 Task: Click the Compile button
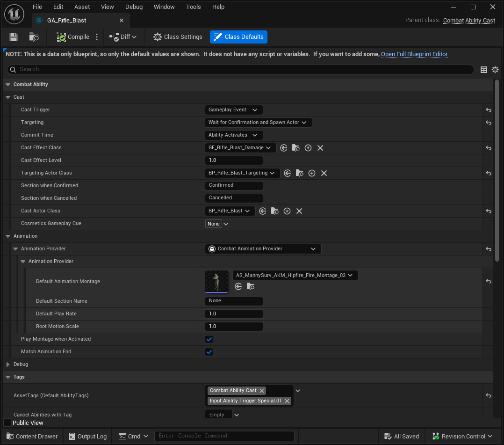[73, 37]
